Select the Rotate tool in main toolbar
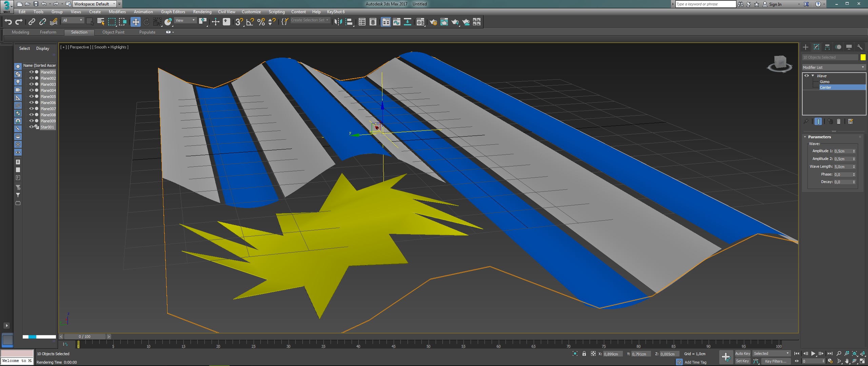868x366 pixels. point(146,22)
